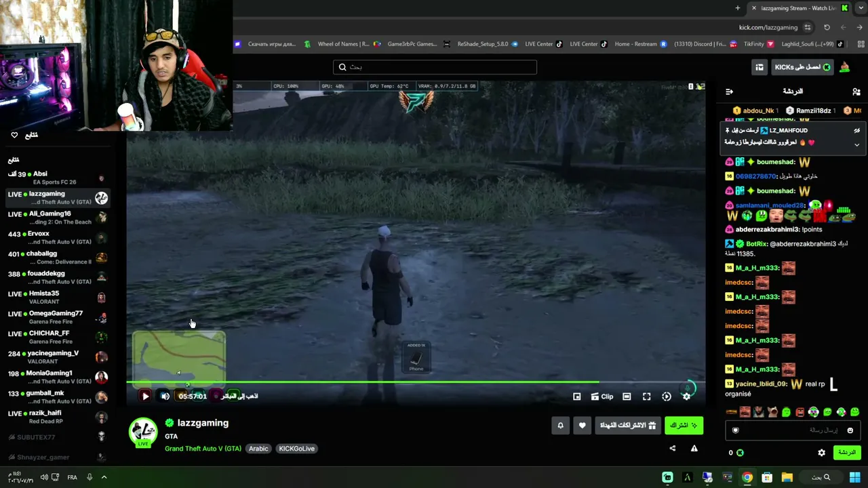Share the stream
The image size is (868, 488).
coord(672,448)
